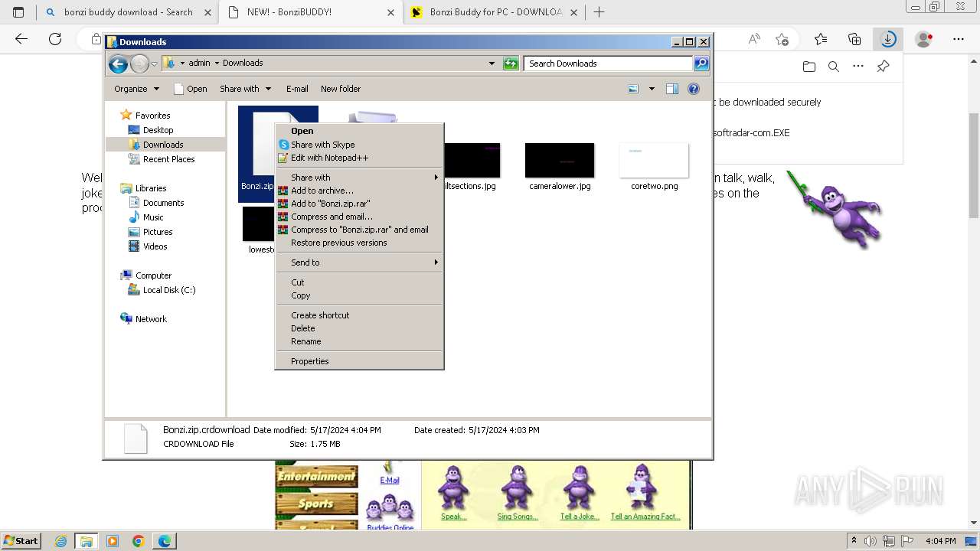980x551 pixels.
Task: Click the Edge profile avatar
Action: [924, 39]
